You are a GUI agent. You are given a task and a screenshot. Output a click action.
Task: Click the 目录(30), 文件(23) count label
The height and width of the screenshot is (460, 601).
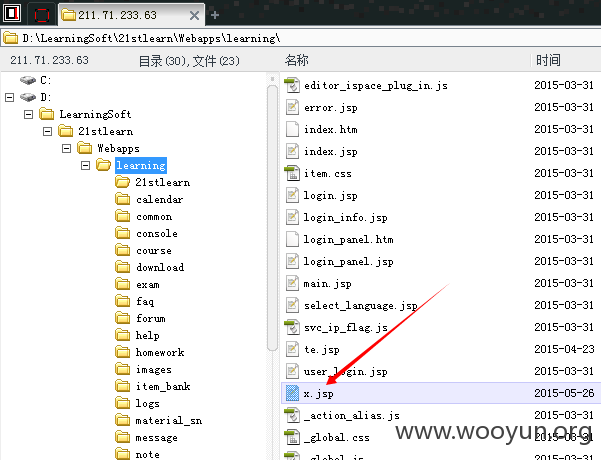click(189, 61)
